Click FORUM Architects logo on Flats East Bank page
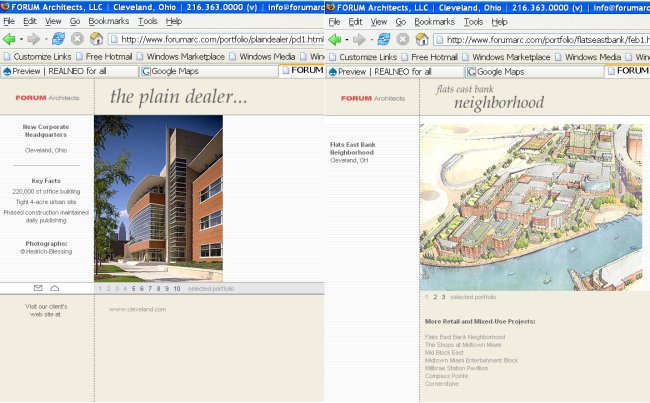The width and height of the screenshot is (650, 403). pyautogui.click(x=373, y=98)
